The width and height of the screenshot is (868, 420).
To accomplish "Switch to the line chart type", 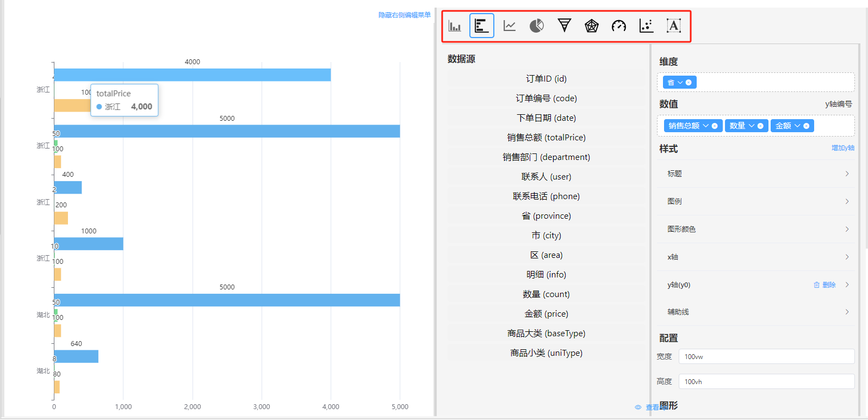I will point(510,26).
